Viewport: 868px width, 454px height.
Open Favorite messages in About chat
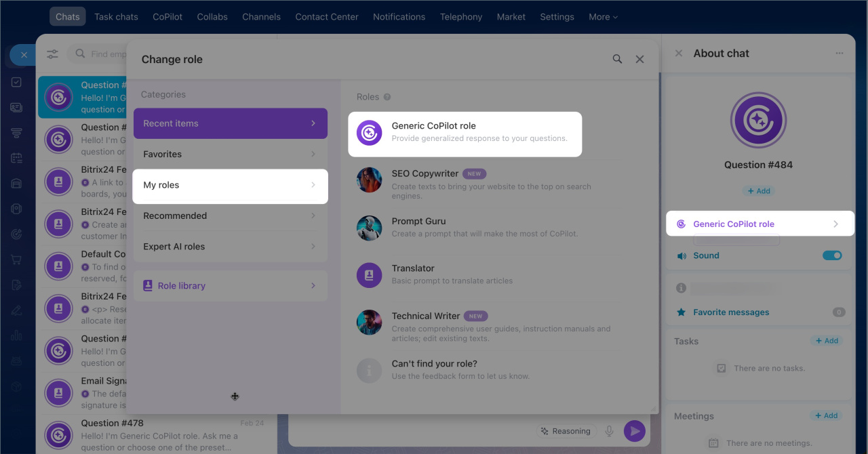730,312
